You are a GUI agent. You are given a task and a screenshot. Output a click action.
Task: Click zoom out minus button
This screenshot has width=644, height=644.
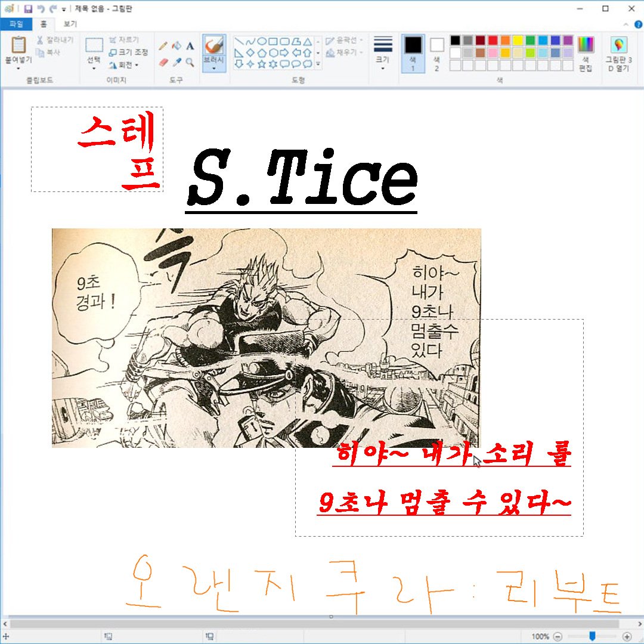[558, 637]
